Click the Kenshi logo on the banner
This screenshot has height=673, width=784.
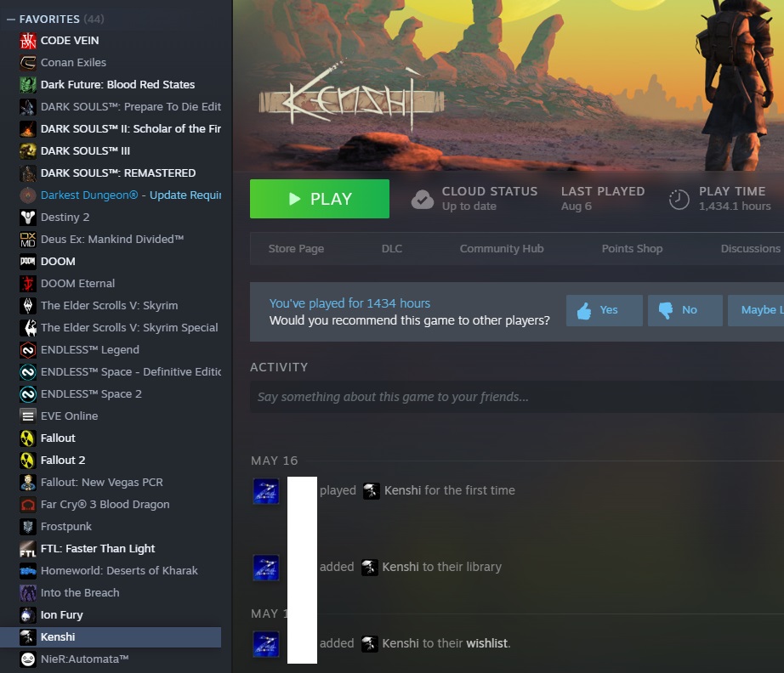coord(351,98)
